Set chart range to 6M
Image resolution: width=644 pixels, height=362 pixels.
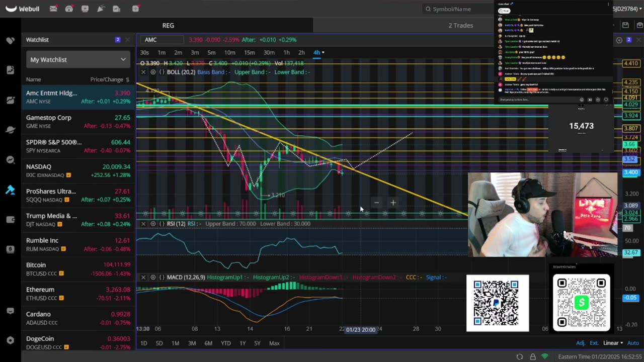tap(208, 343)
